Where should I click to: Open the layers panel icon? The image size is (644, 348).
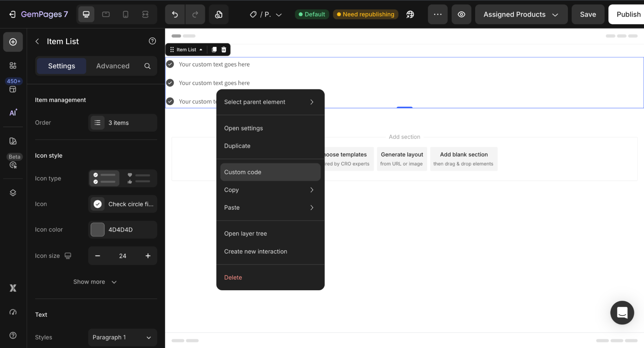pyautogui.click(x=13, y=193)
